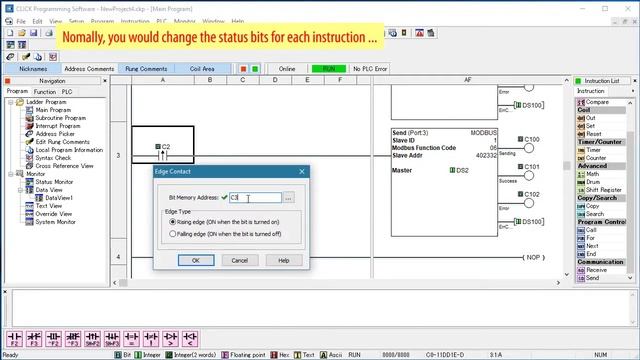This screenshot has width=640, height=360.
Task: Click the Instruction List scroll-down arrow
Action: (631, 278)
